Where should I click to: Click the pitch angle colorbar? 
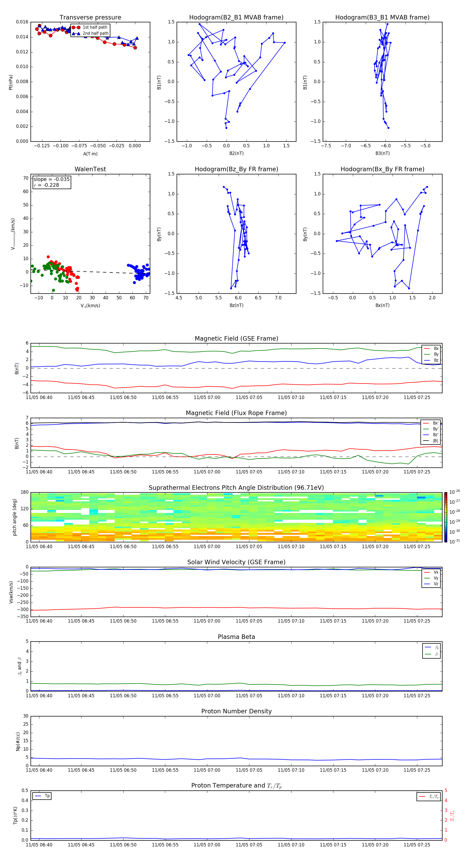(446, 517)
